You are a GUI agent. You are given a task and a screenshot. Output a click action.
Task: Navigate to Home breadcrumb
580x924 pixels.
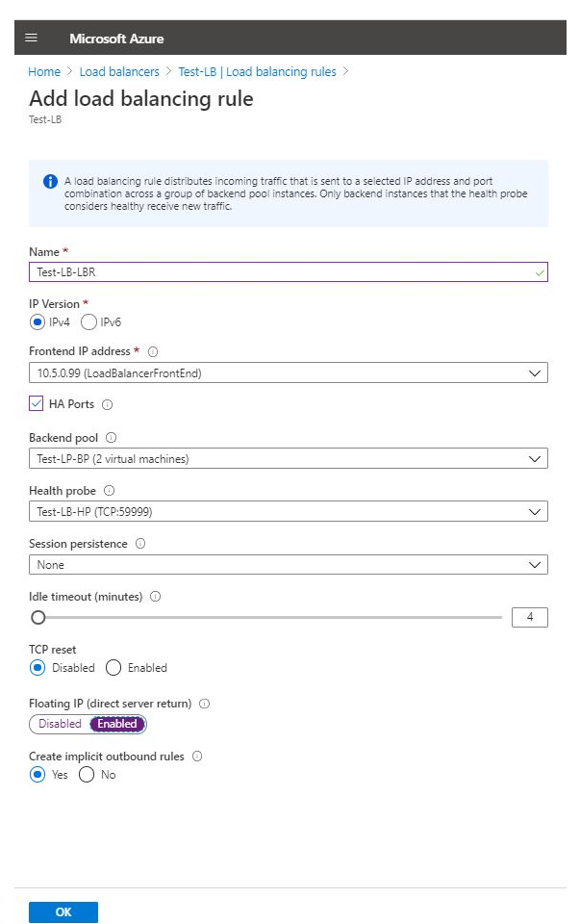pyautogui.click(x=44, y=71)
